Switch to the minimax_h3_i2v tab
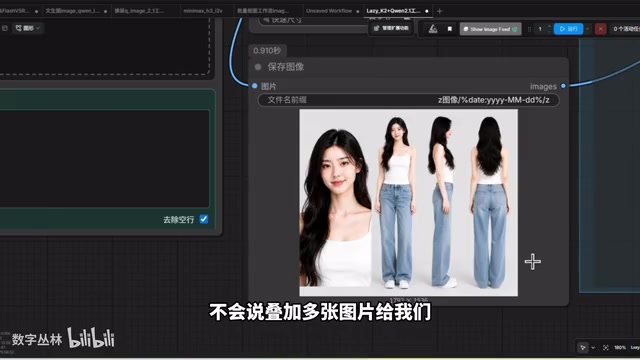640x360 pixels. 203,11
